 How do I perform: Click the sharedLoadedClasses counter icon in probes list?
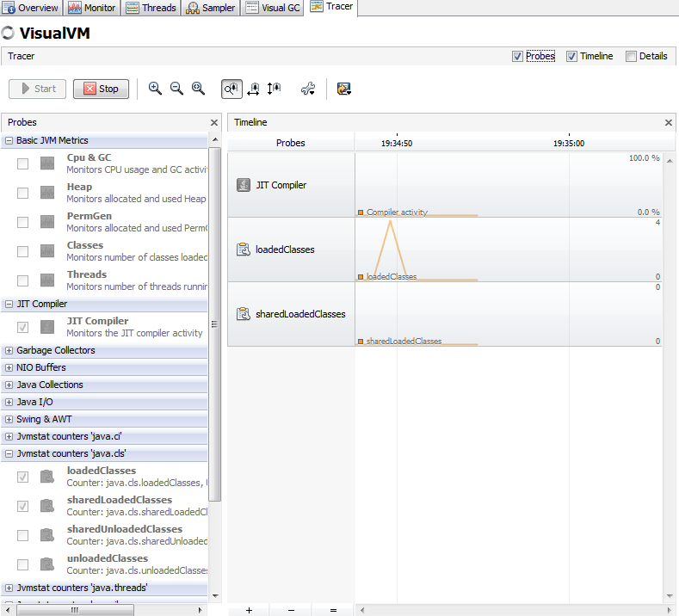[x=47, y=506]
